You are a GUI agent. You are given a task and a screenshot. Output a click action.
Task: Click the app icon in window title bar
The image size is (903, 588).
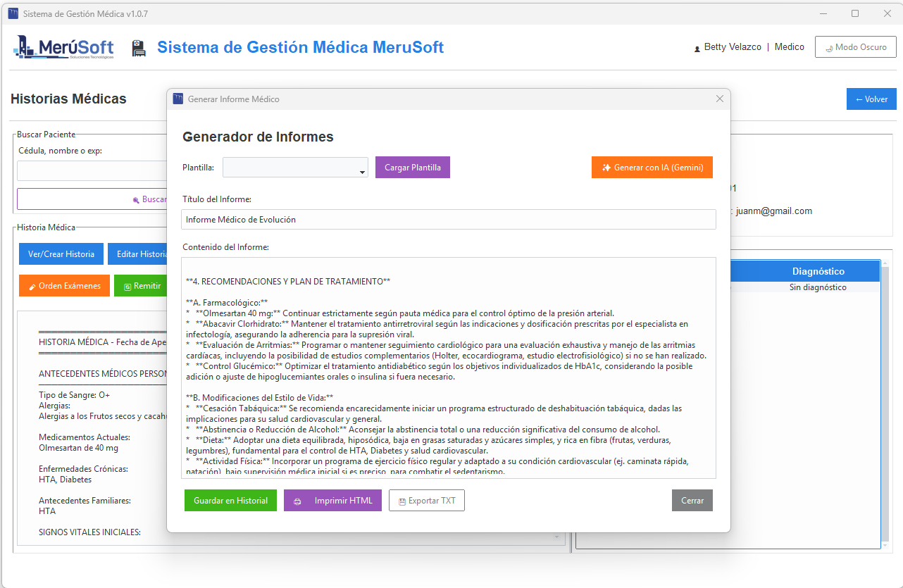[x=13, y=13]
